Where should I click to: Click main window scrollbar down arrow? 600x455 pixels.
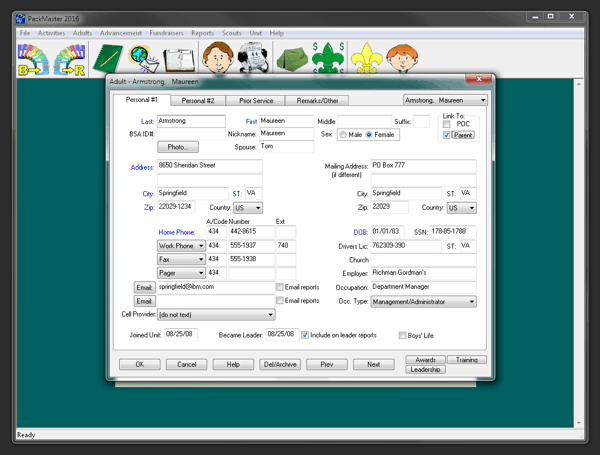tap(579, 423)
